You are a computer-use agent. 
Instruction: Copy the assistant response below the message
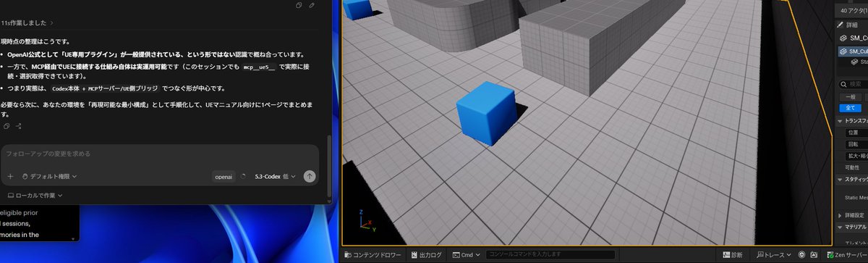pyautogui.click(x=7, y=126)
